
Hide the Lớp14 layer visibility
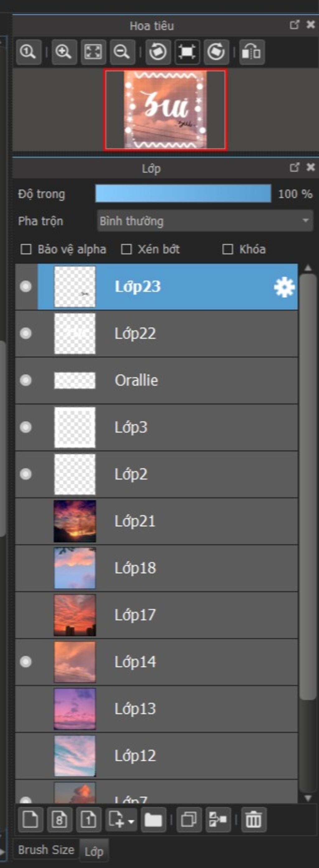26,662
